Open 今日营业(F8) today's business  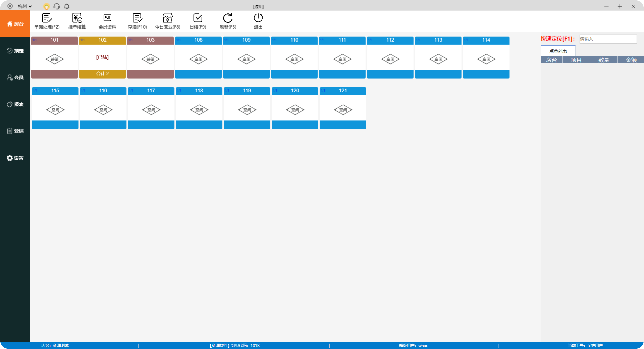tap(168, 21)
